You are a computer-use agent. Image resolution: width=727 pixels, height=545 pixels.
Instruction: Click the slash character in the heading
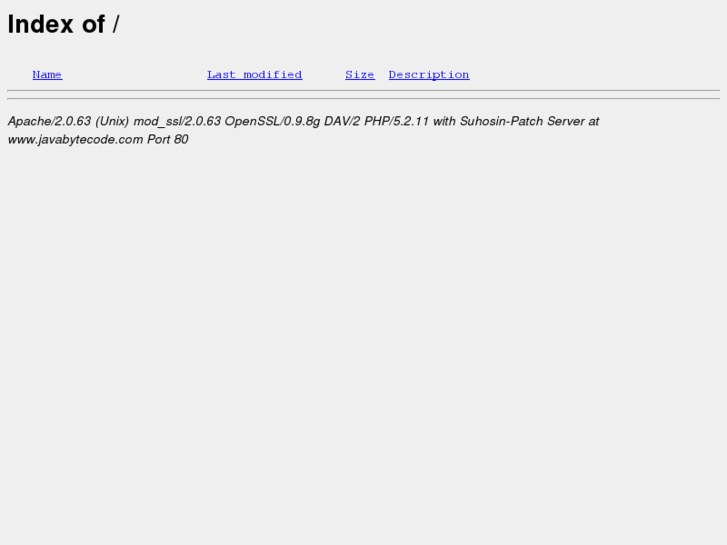pos(115,24)
